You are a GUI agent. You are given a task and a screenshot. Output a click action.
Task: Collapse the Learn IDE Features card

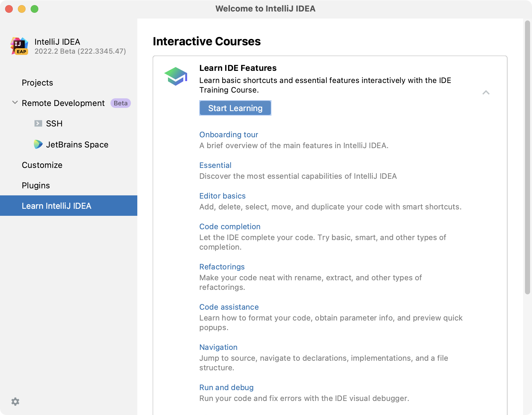click(x=486, y=93)
